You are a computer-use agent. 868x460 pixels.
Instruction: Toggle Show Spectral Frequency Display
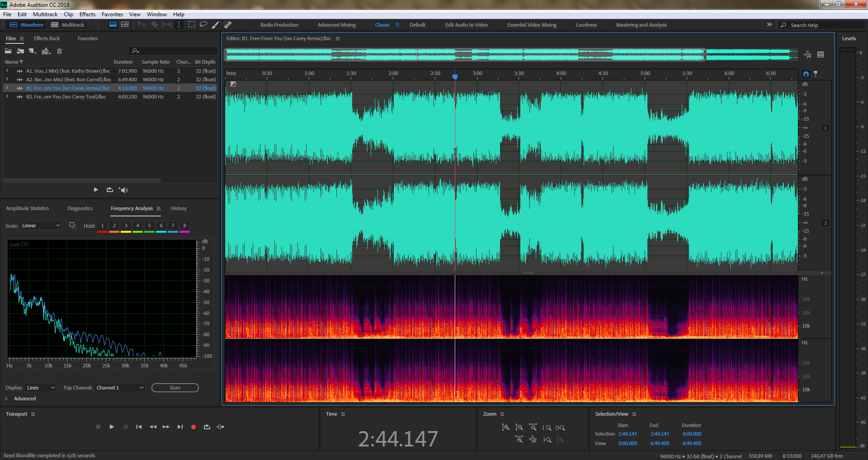[113, 24]
